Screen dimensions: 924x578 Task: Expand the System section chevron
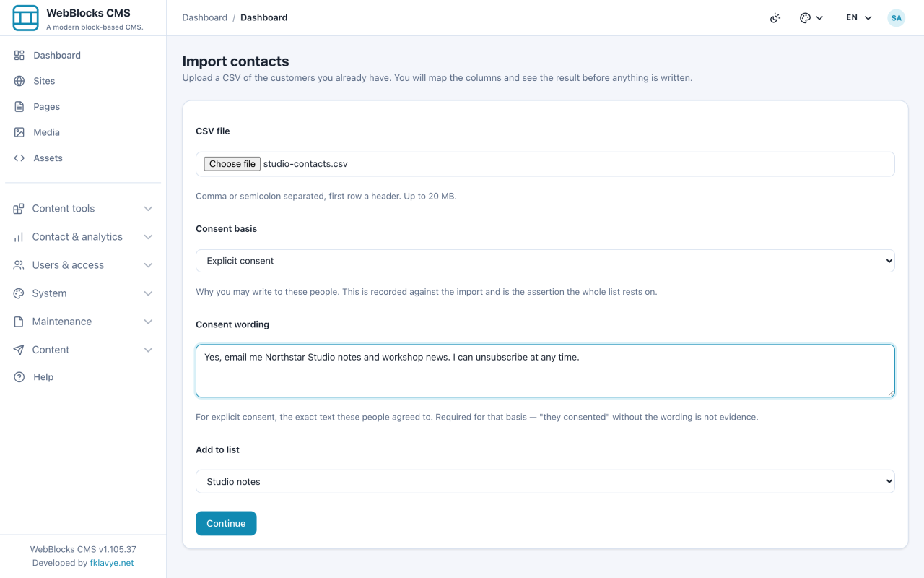pyautogui.click(x=148, y=293)
